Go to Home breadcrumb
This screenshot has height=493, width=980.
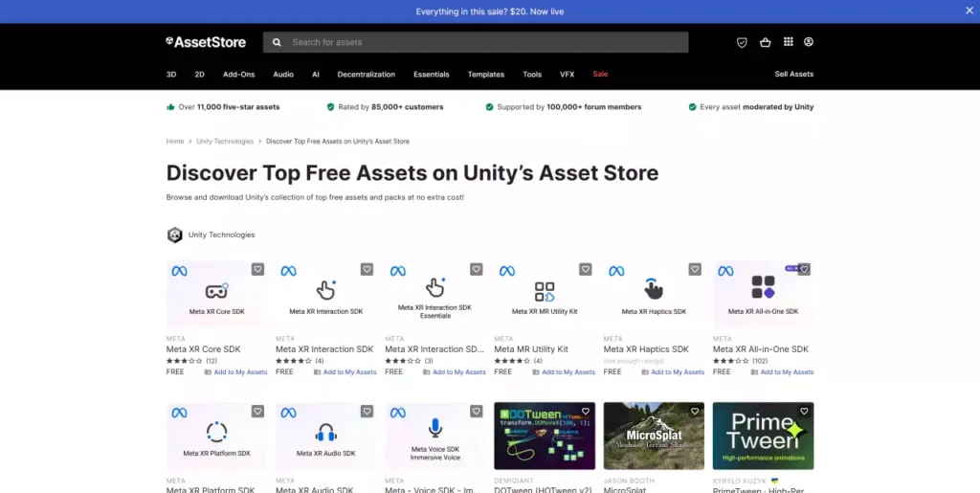175,142
